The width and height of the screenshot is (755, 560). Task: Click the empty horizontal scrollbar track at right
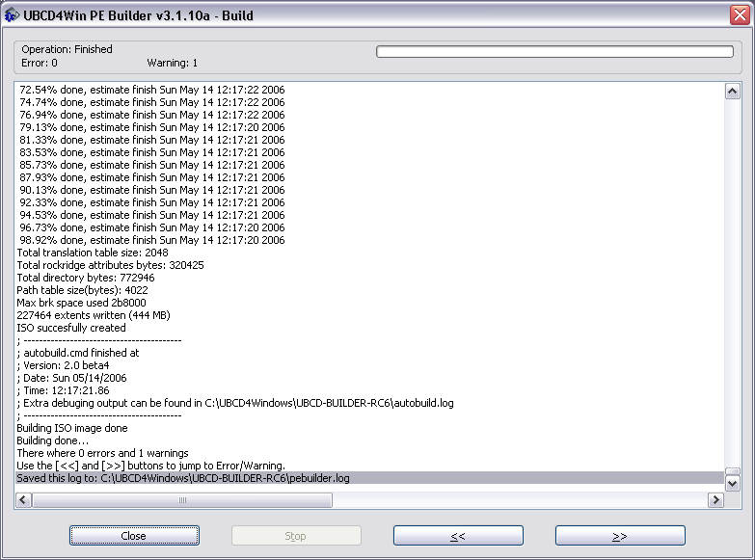521,500
